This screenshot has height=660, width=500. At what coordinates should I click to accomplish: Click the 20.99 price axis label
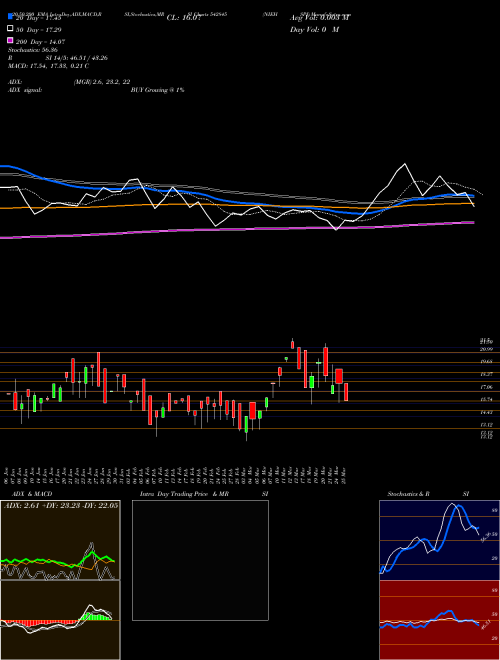[487, 349]
